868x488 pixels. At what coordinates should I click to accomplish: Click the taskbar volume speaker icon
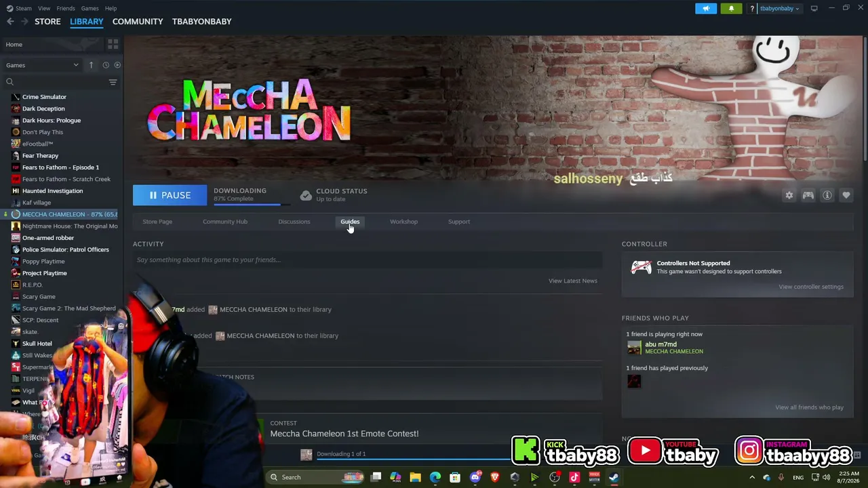pos(827,477)
